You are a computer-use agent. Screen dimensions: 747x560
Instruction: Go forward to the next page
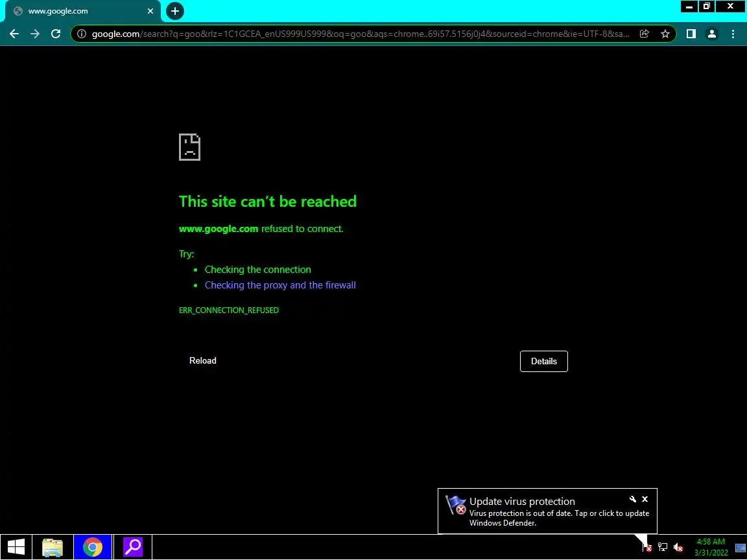[35, 34]
